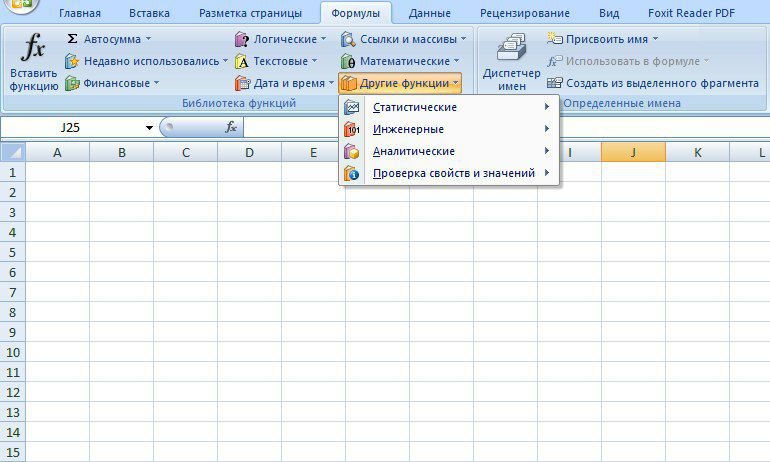The height and width of the screenshot is (462, 770).
Task: Switch to the Вставка tab
Action: click(149, 13)
